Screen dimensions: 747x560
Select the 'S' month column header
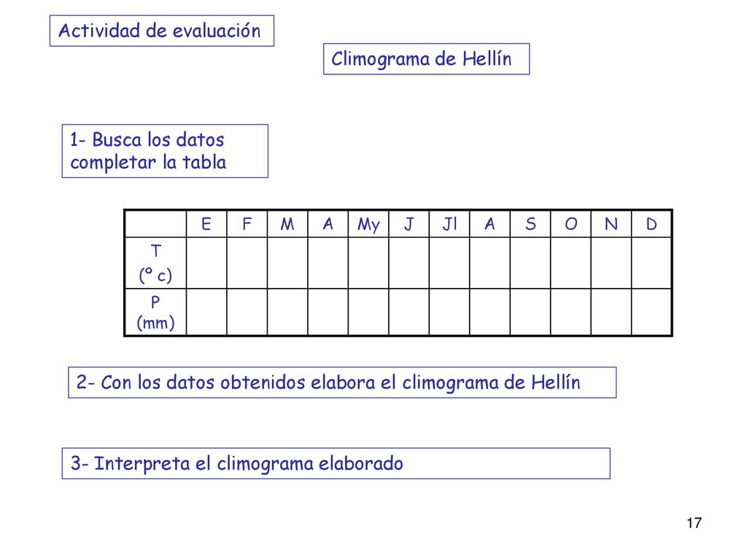click(x=530, y=224)
